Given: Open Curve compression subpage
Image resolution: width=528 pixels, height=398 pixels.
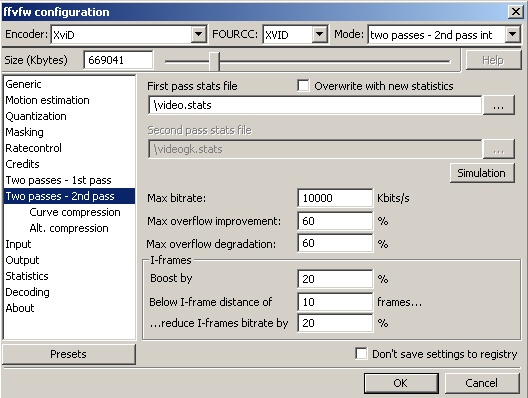Looking at the screenshot, I should pyautogui.click(x=75, y=212).
